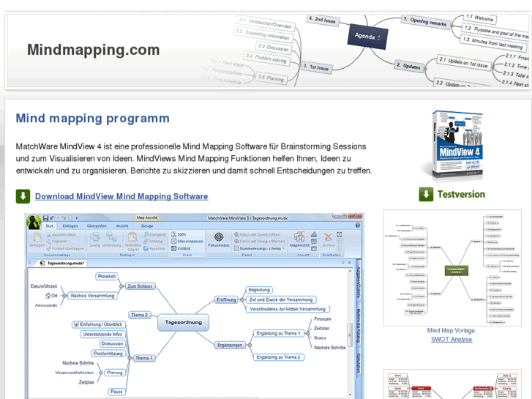This screenshot has width=532, height=399.
Task: Switch to the Einfügen ribbon tab
Action: click(x=70, y=225)
